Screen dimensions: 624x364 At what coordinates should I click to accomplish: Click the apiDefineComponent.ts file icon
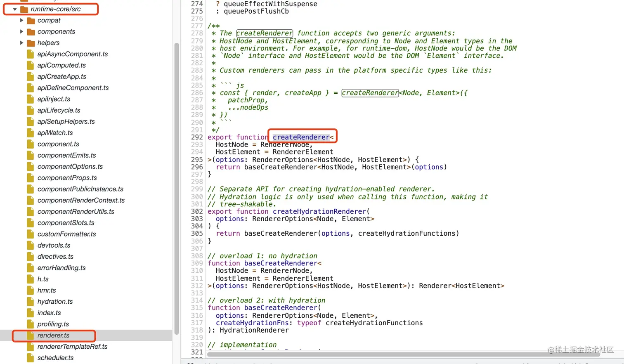pyautogui.click(x=30, y=87)
